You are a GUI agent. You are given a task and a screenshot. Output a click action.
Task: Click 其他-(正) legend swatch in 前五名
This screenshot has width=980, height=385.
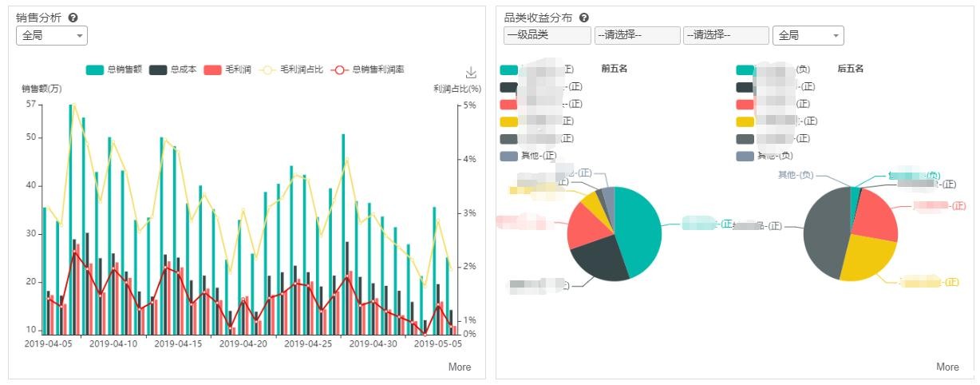(x=508, y=156)
